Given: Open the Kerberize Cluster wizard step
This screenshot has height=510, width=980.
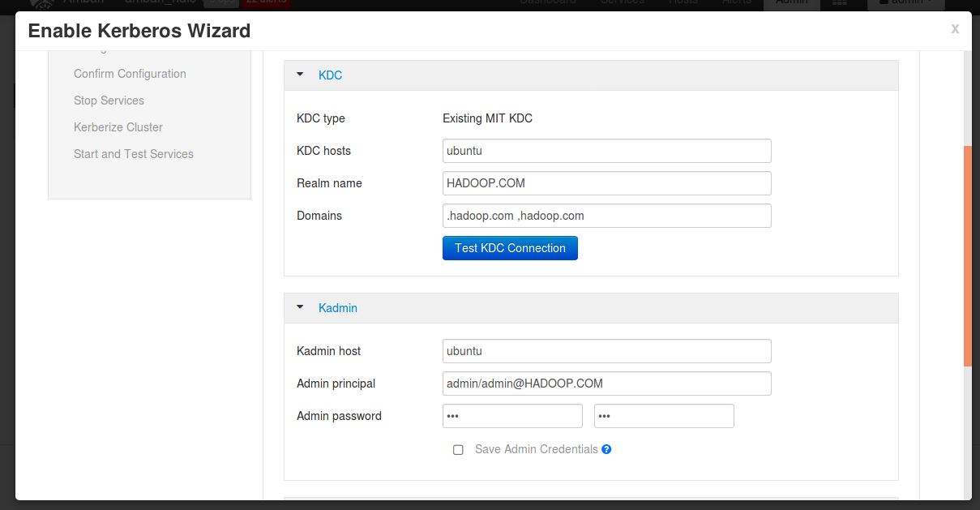Looking at the screenshot, I should [x=118, y=127].
